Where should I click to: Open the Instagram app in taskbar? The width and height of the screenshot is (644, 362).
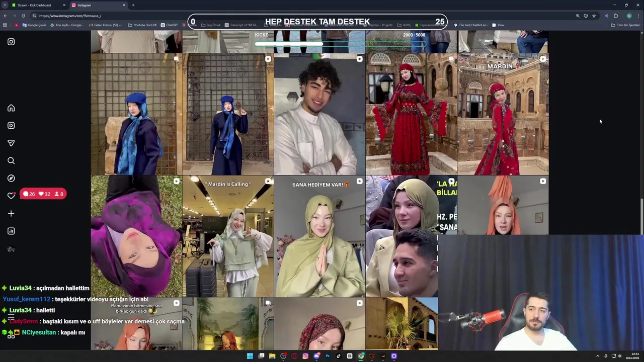point(305,356)
